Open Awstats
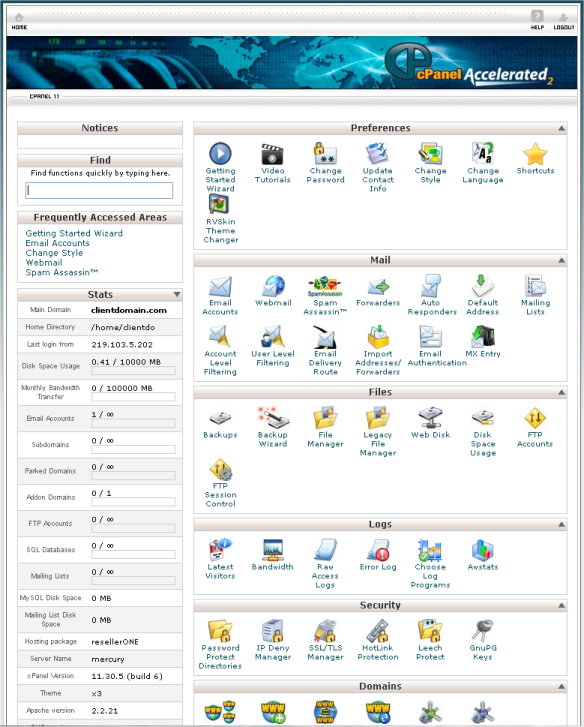 [x=482, y=550]
